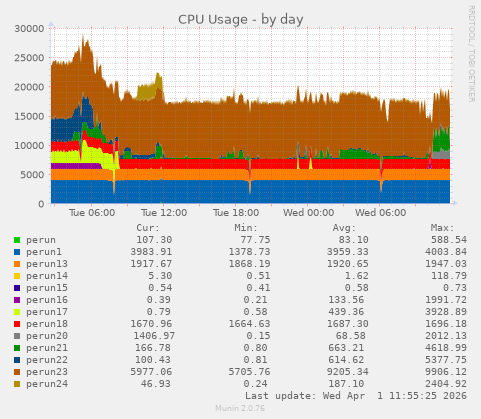Select the 'perun21' legend label
Image resolution: width=481 pixels, height=419 pixels.
click(x=47, y=348)
